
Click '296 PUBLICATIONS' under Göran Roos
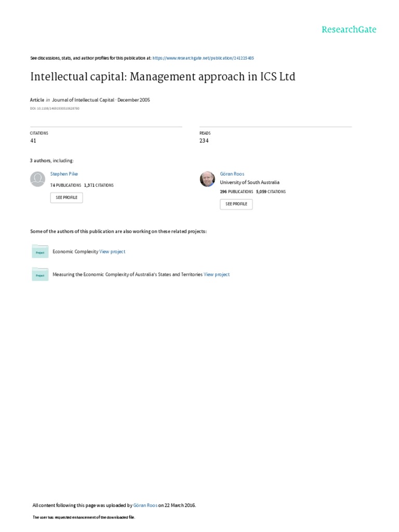pos(236,192)
